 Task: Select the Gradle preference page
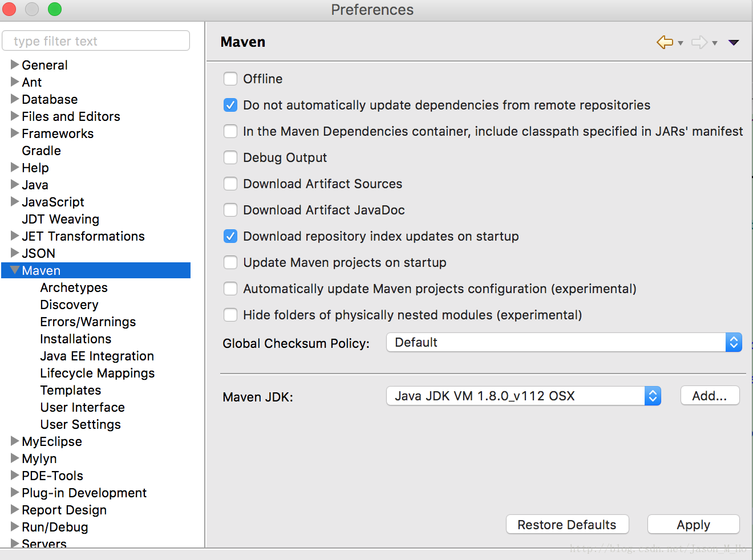[41, 151]
